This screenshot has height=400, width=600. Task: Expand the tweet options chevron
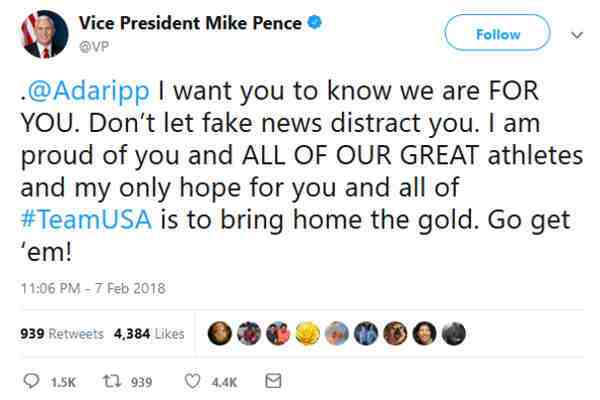click(x=577, y=33)
